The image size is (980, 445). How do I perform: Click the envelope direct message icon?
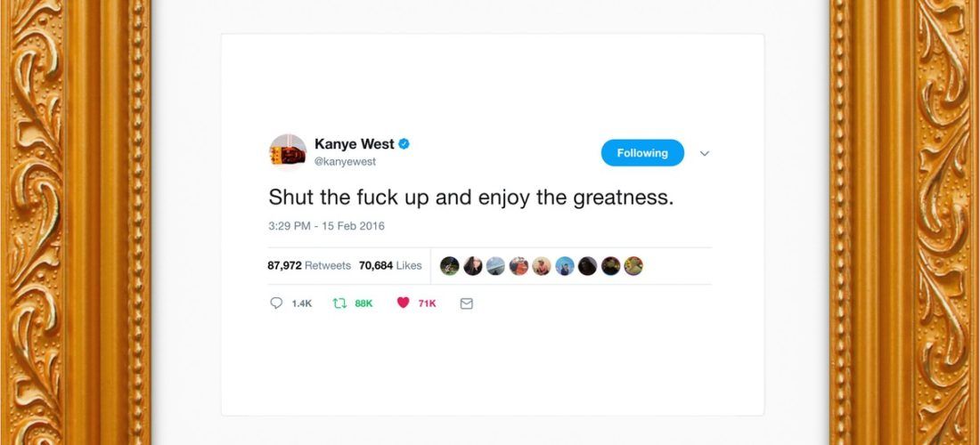[466, 303]
